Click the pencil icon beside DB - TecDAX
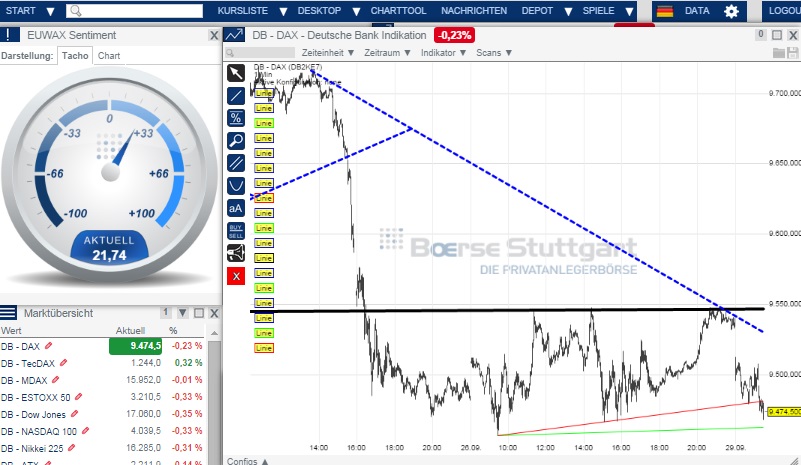This screenshot has width=801, height=465. [63, 363]
